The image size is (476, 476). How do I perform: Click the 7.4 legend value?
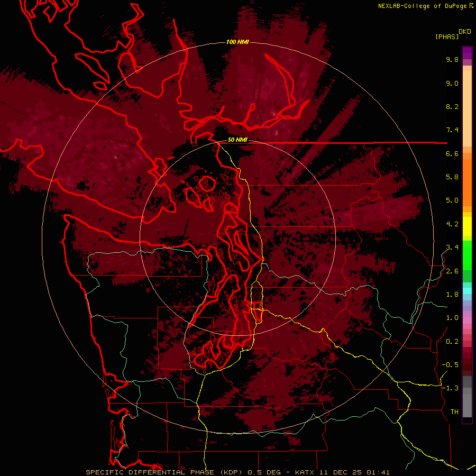pos(452,130)
